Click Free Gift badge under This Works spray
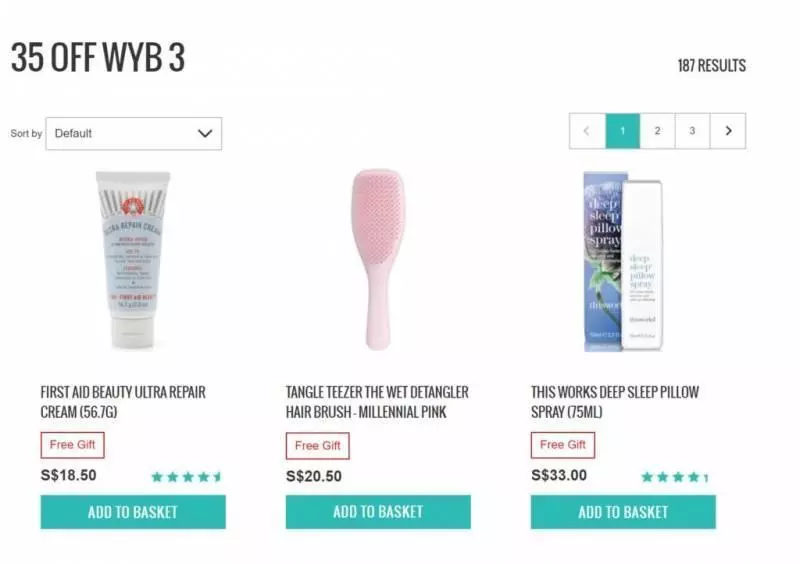 click(x=563, y=445)
